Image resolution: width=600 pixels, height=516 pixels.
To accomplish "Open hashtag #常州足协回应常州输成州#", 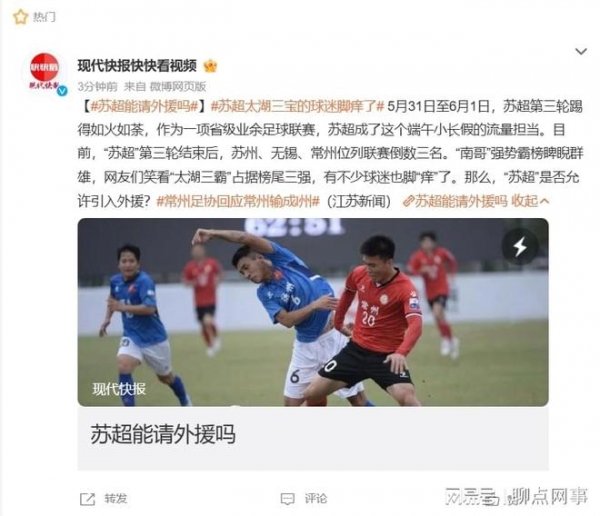I will 238,201.
